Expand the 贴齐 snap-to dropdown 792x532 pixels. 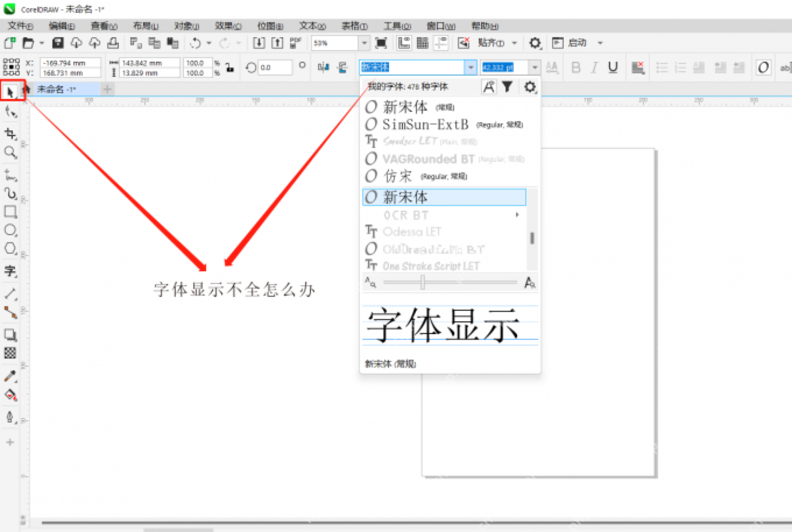[514, 43]
